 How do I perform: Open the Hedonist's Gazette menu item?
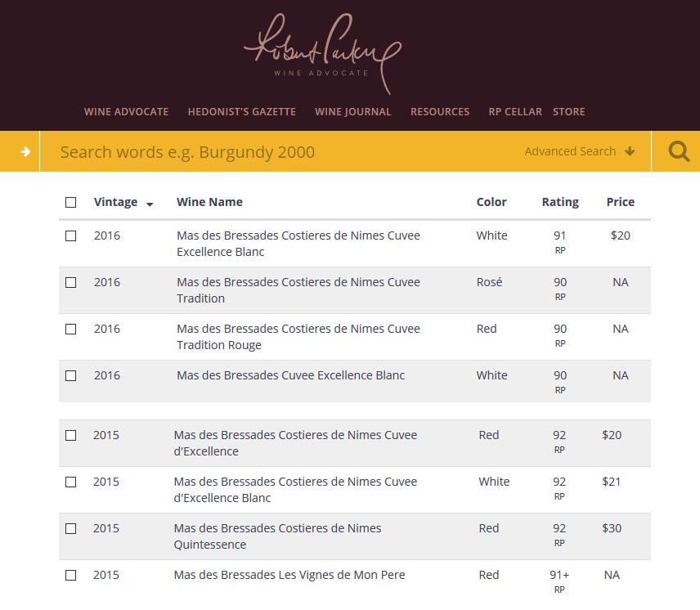[241, 111]
